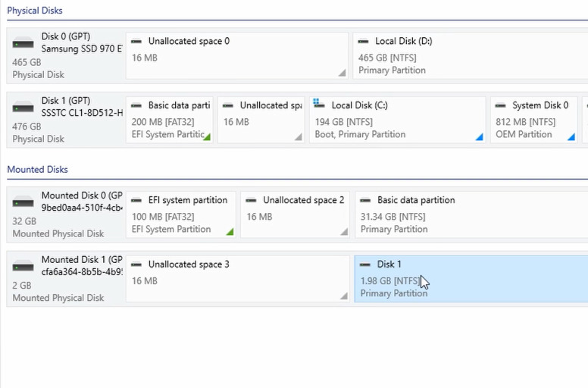Click the green corner marker on EFI system partition 100 MB
588x388 pixels.
tap(230, 232)
